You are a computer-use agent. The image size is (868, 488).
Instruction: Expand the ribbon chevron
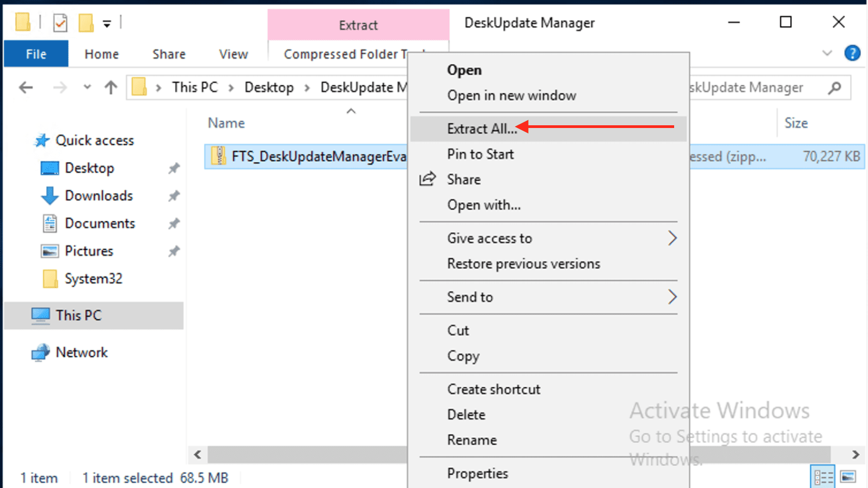[x=827, y=53]
